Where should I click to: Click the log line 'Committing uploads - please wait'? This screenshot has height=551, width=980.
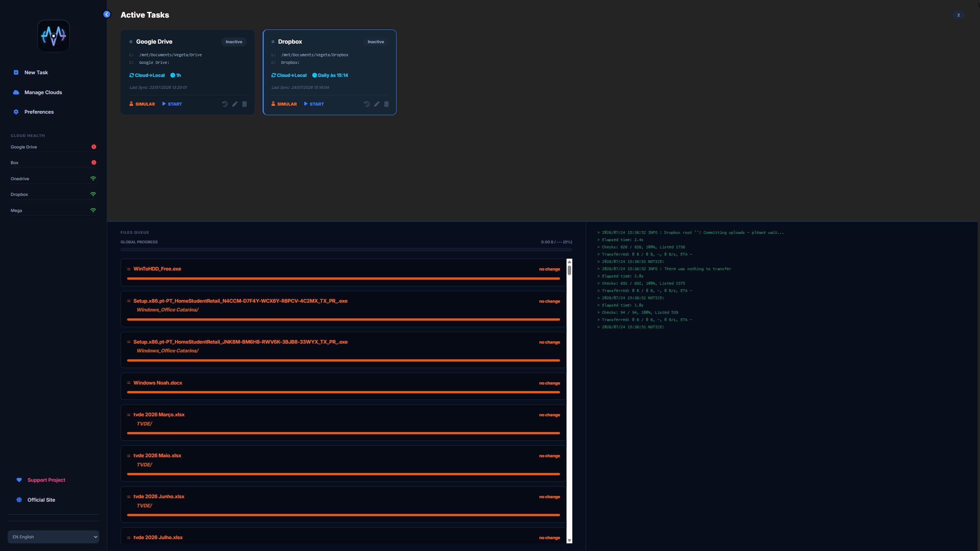coord(691,233)
